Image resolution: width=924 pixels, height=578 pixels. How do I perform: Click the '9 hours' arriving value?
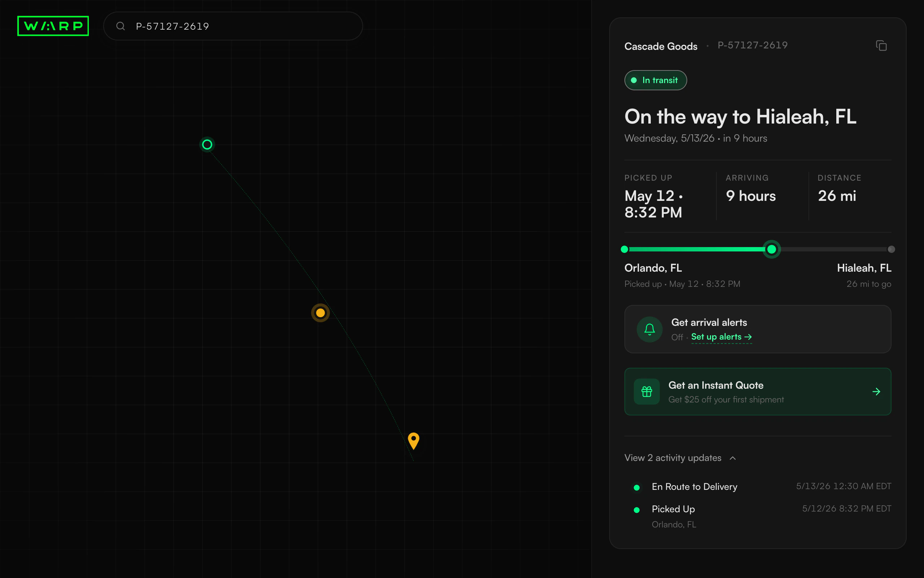(751, 196)
